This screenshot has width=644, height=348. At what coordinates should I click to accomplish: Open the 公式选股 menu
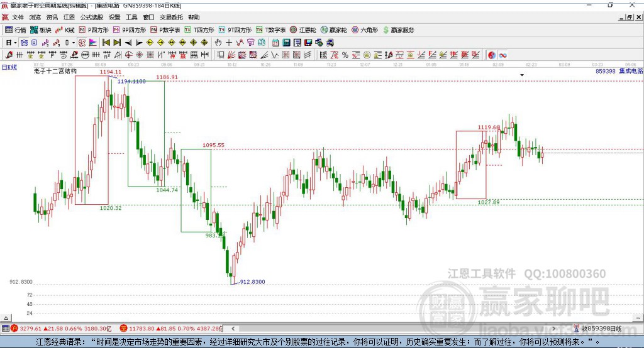tap(92, 17)
